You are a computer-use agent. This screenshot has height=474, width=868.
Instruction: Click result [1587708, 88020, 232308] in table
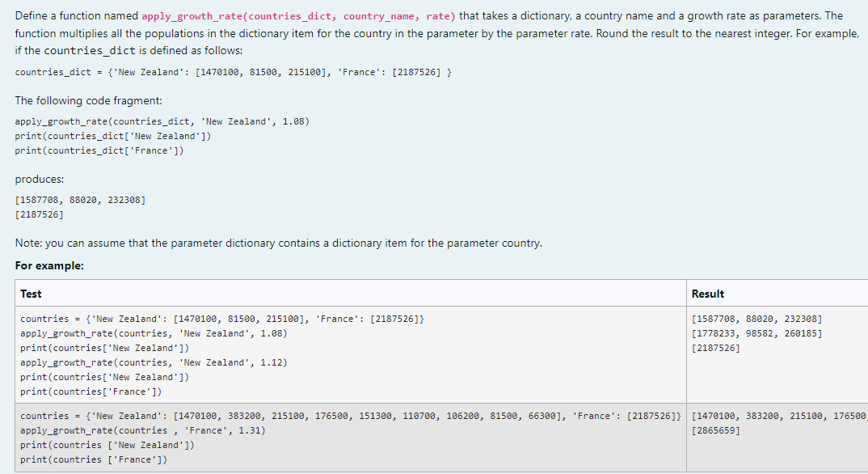(756, 319)
